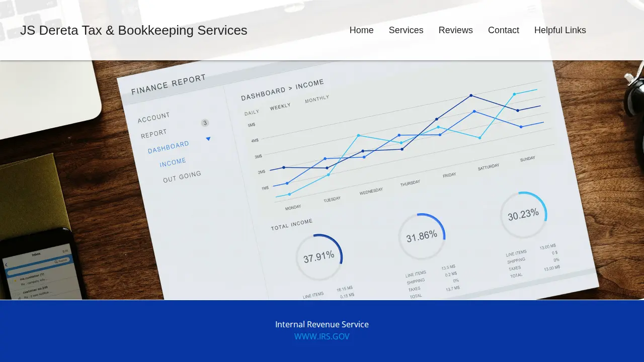Open the Reviews navigation link

[x=456, y=30]
